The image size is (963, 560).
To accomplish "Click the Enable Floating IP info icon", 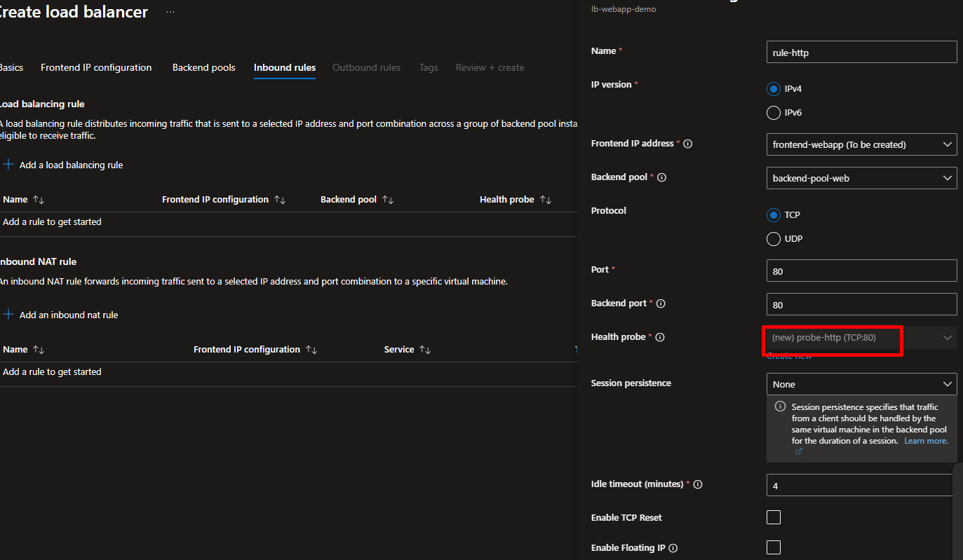I will click(673, 548).
